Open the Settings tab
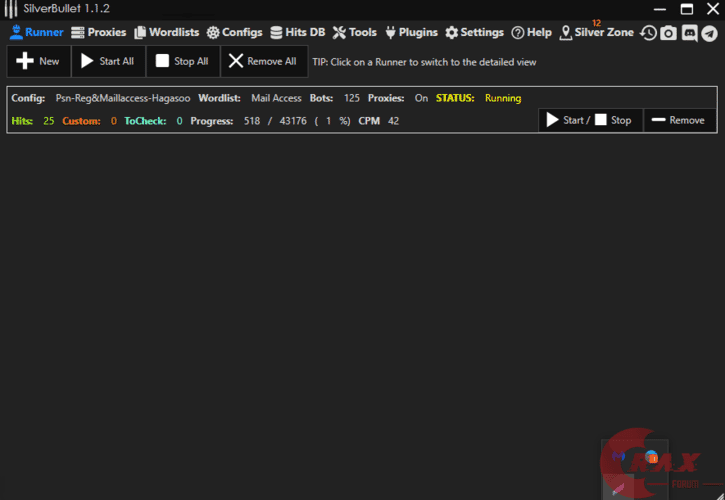The width and height of the screenshot is (725, 500). click(474, 32)
